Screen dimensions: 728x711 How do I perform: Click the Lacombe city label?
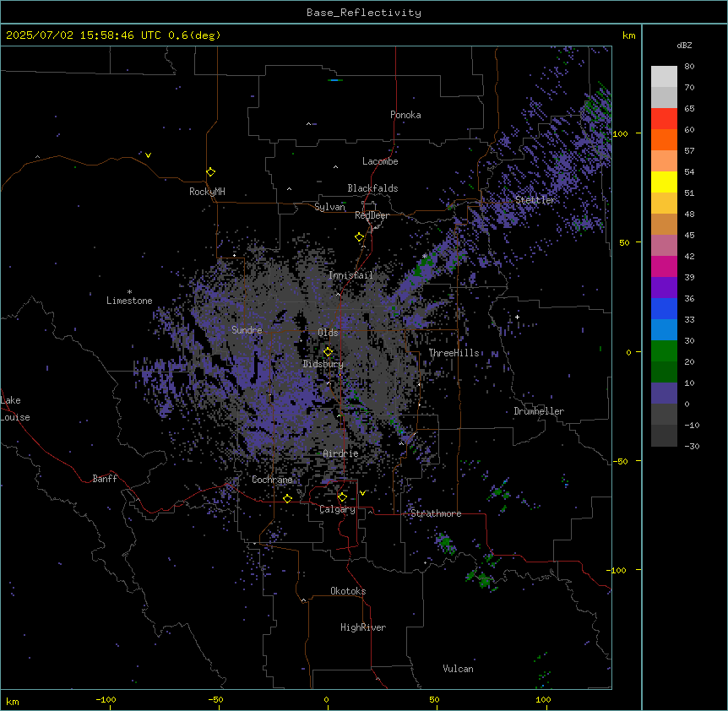pyautogui.click(x=380, y=161)
